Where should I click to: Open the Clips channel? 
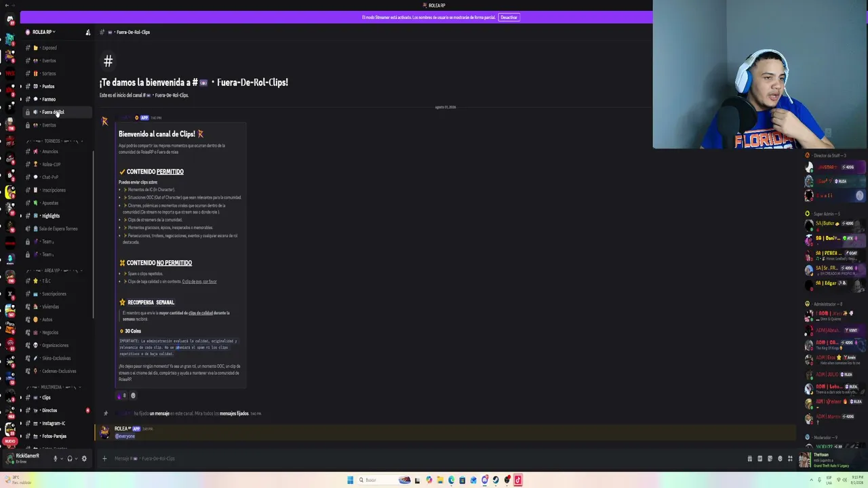[56, 397]
